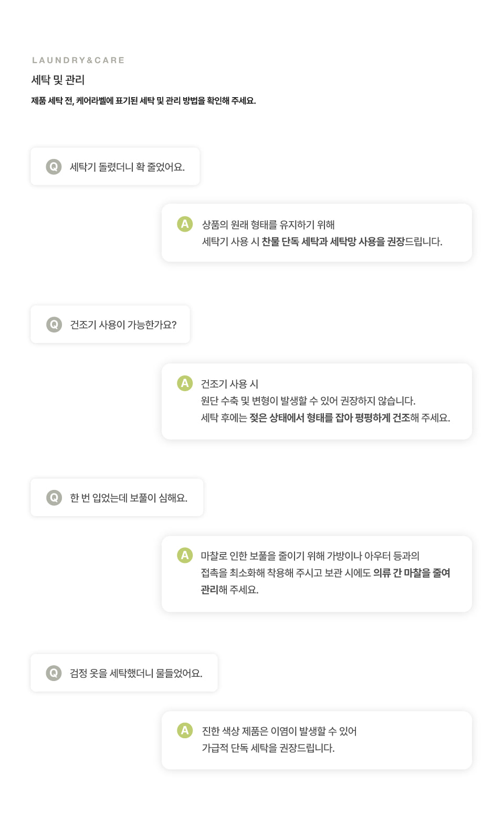The height and width of the screenshot is (827, 504).
Task: Open the question '검정 옷을 세탁했더니 물들었어요.'
Action: tap(136, 673)
